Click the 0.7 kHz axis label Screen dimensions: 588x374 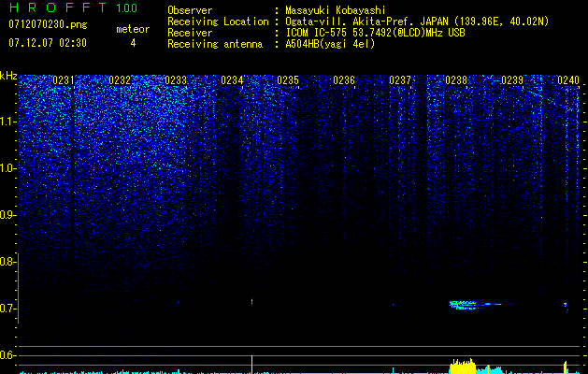pos(7,309)
